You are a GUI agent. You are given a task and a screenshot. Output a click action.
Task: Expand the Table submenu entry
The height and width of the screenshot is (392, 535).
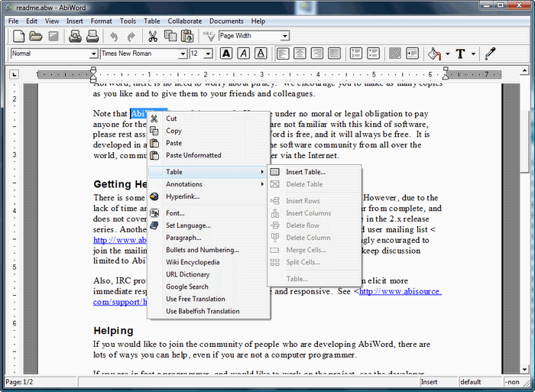pyautogui.click(x=209, y=172)
